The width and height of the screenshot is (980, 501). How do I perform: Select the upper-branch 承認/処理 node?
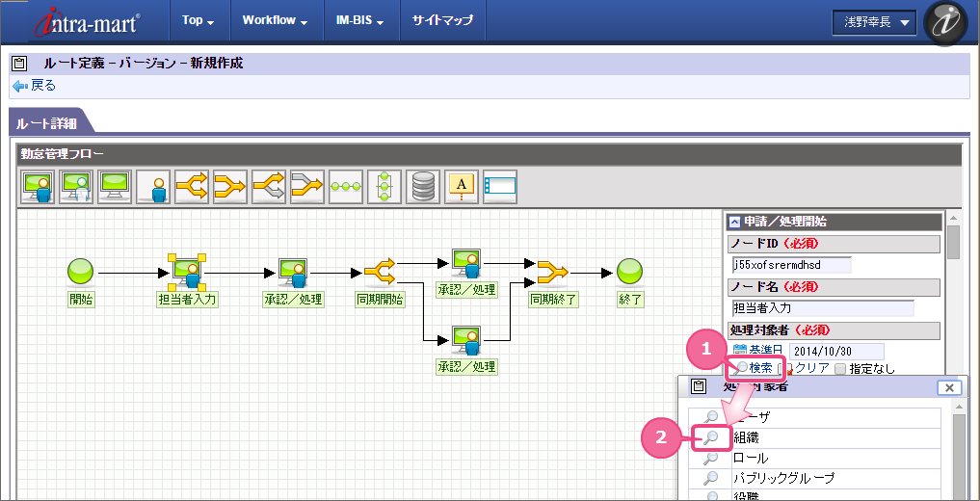467,262
